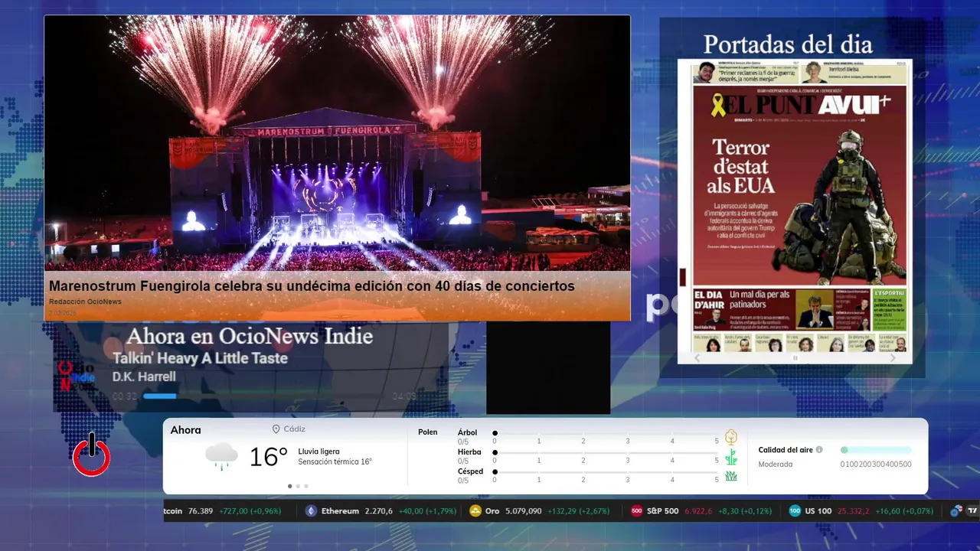Click the S&P 500 badge icon

pos(636,511)
